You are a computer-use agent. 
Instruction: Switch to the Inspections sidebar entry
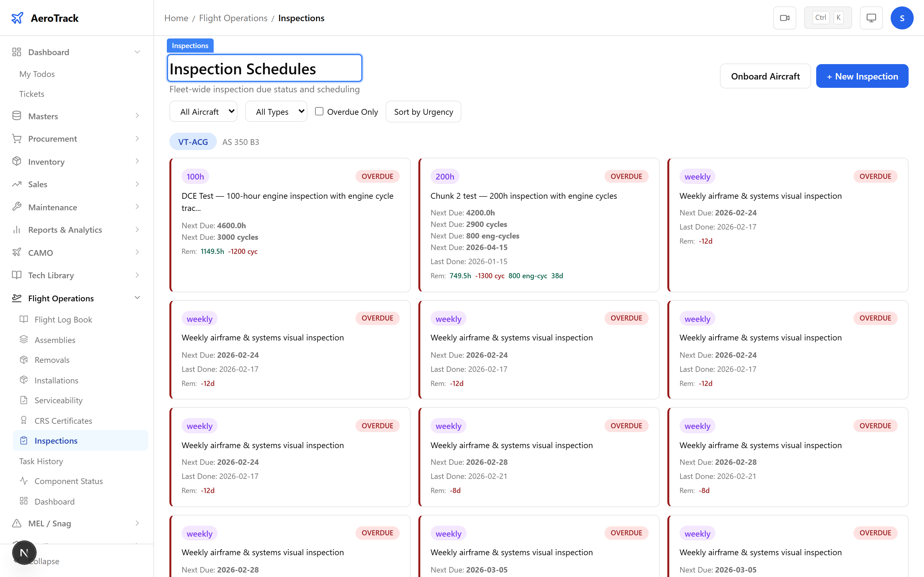pos(56,440)
